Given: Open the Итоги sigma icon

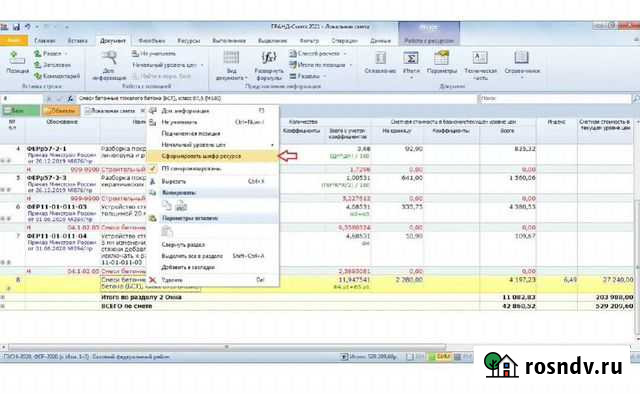Looking at the screenshot, I should pos(411,58).
